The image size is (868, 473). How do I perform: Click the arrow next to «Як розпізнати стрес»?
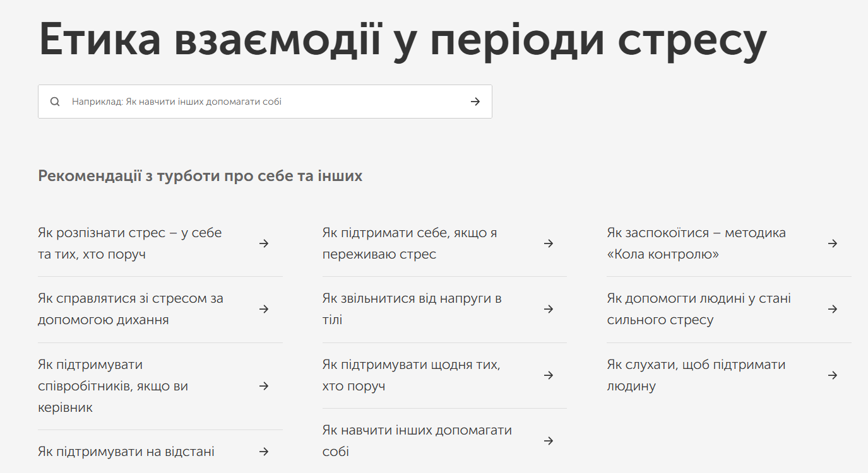pyautogui.click(x=265, y=243)
